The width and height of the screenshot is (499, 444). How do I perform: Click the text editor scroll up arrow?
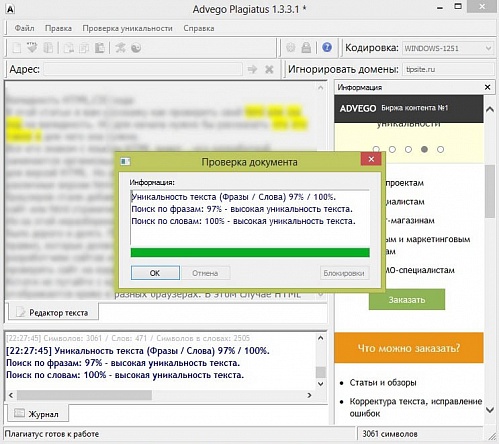tap(320, 88)
